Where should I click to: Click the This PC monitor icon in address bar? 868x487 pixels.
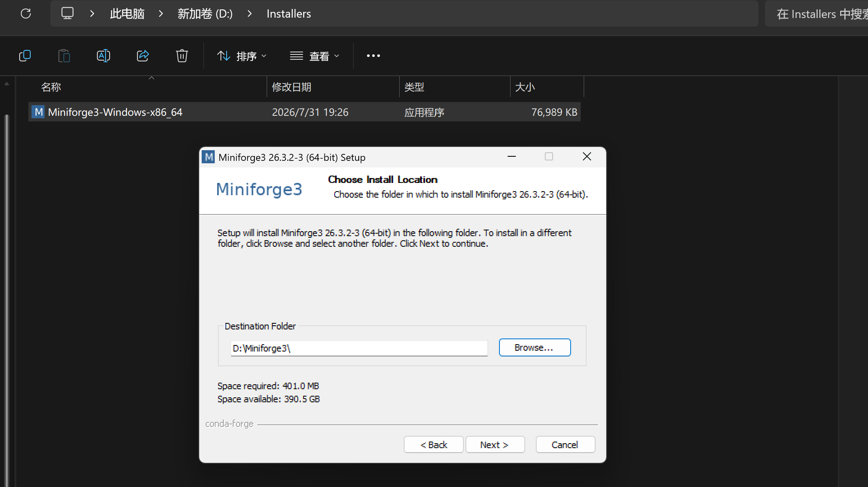point(67,14)
